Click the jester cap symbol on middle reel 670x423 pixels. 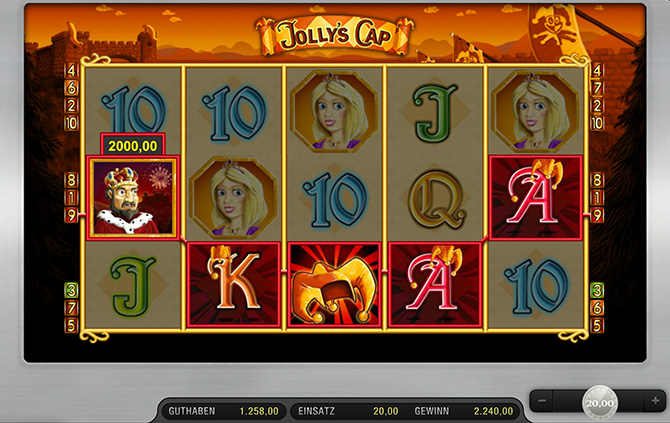click(335, 285)
